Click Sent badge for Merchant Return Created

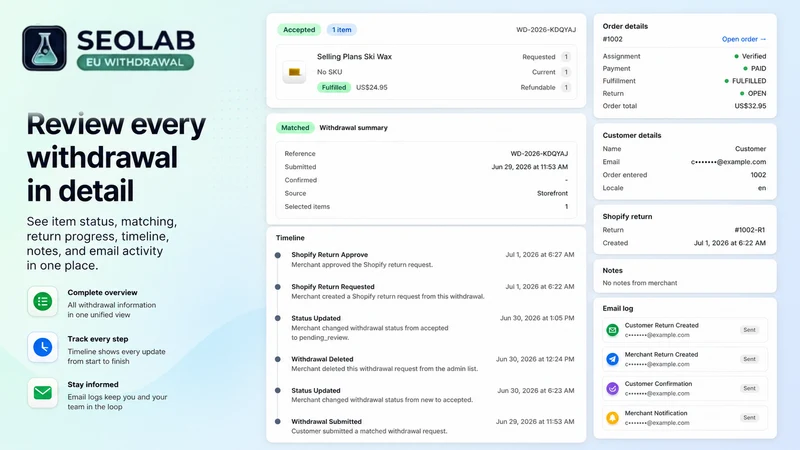pyautogui.click(x=749, y=359)
